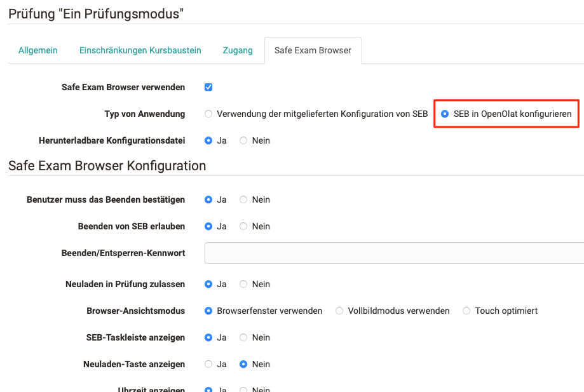Uncheck Safe Exam Browser verwenden
584x392 pixels.
208,87
